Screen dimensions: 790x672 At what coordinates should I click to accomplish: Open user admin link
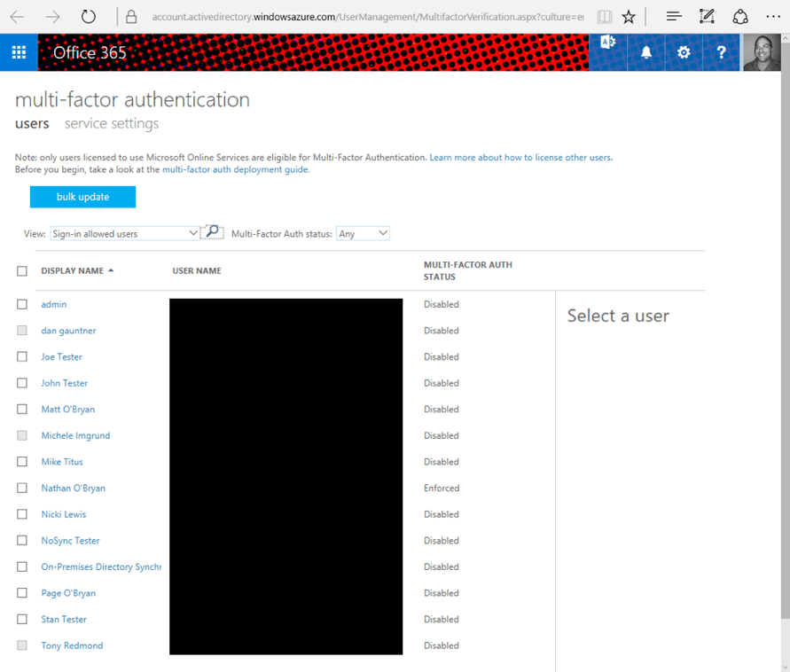coord(54,304)
